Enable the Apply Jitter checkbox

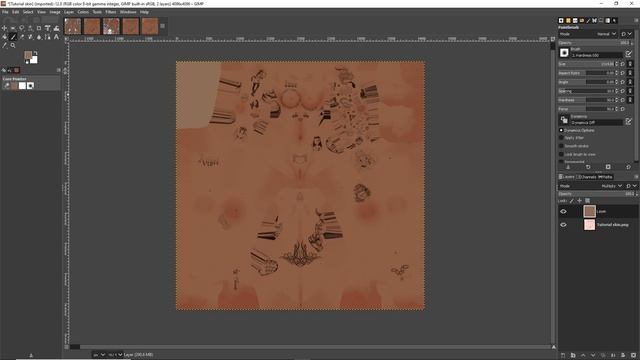point(561,138)
